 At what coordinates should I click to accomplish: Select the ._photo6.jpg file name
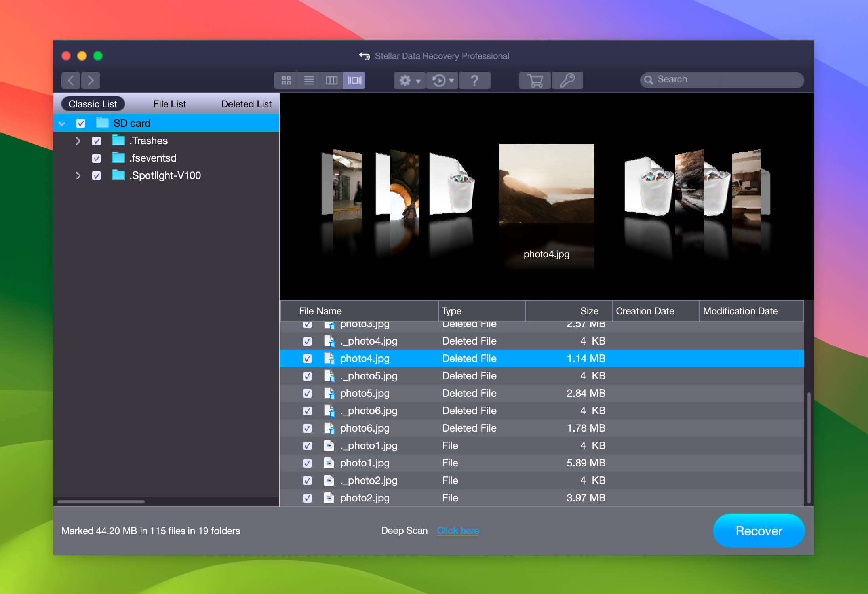[x=369, y=411]
